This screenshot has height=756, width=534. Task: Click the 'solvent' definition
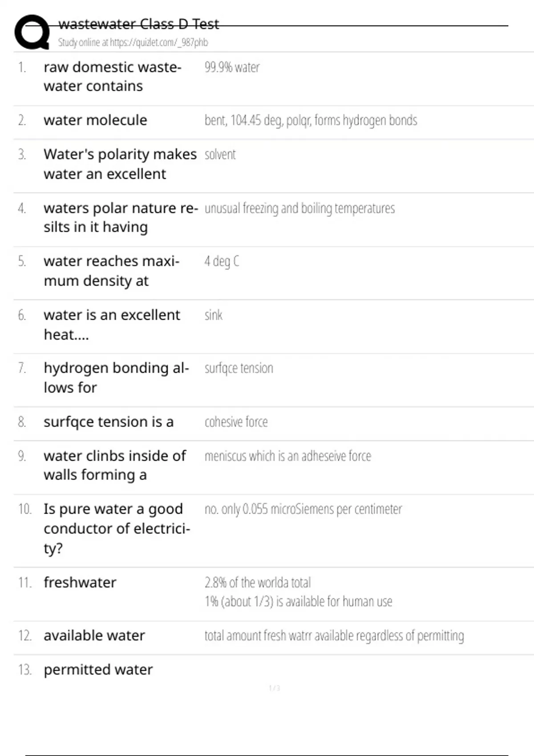point(220,155)
